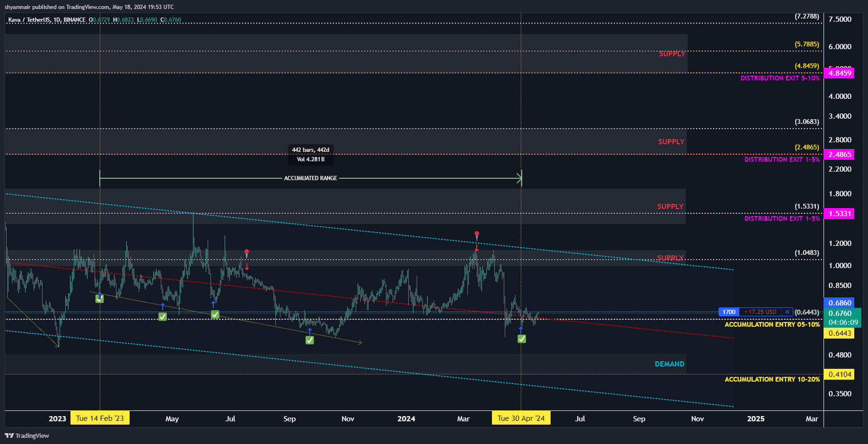The image size is (868, 444).
Task: Close the 1700 order line with X
Action: (787, 312)
